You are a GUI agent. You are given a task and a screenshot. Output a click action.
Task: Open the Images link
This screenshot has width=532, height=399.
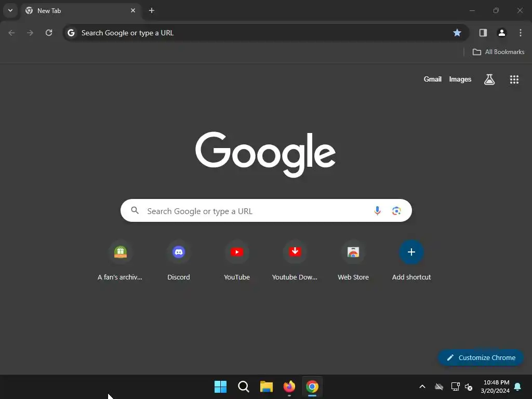click(x=460, y=79)
